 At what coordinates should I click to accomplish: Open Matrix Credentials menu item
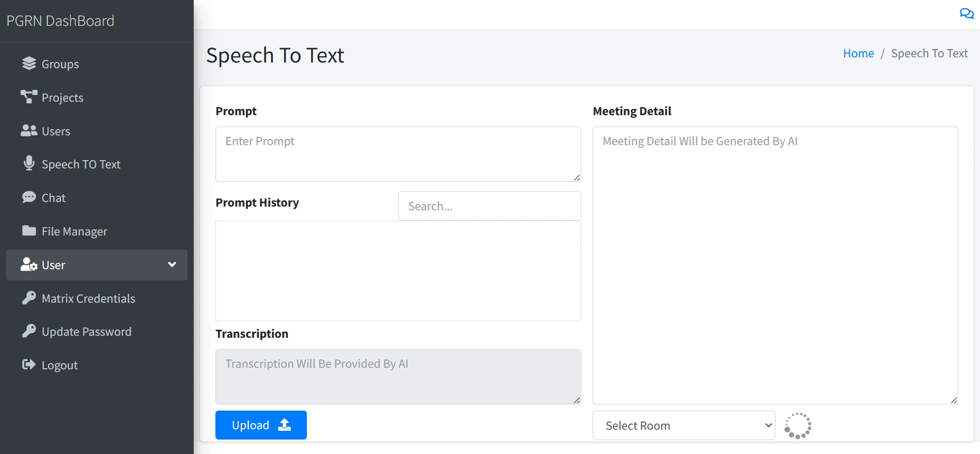coord(88,299)
